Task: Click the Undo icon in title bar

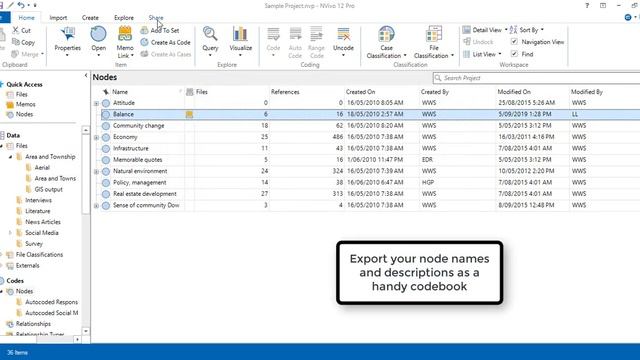Action: click(x=21, y=5)
